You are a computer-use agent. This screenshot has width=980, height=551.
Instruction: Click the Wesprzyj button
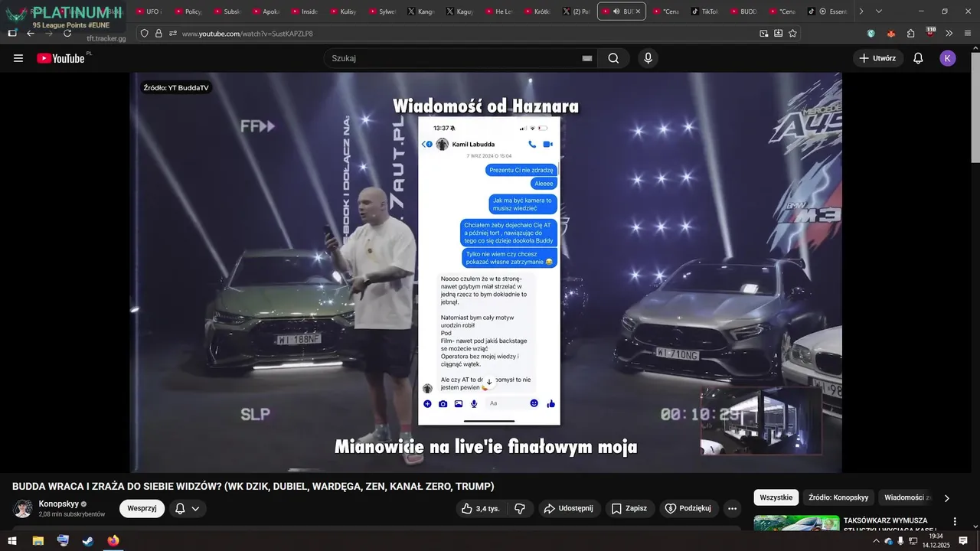(x=142, y=508)
